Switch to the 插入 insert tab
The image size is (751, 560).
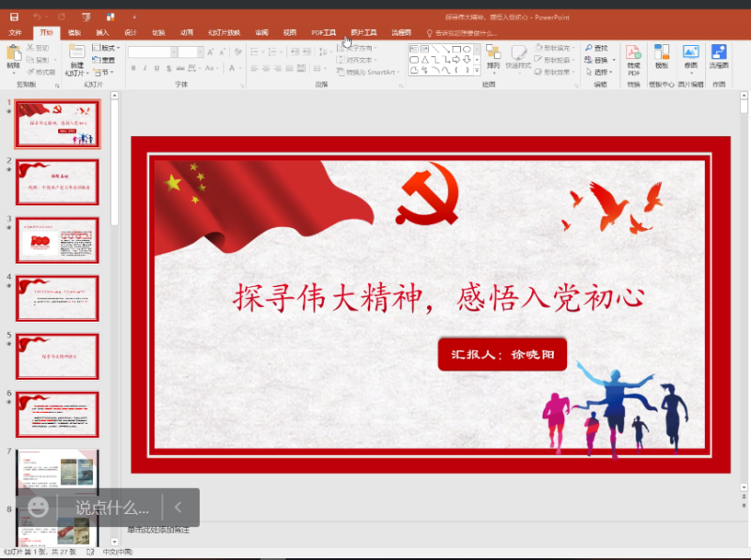[x=102, y=33]
